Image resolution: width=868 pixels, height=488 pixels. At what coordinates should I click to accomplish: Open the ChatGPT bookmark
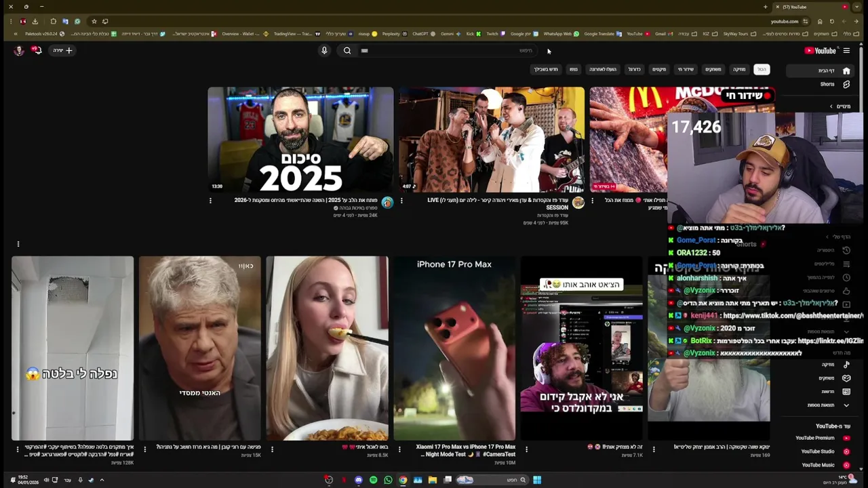(424, 34)
